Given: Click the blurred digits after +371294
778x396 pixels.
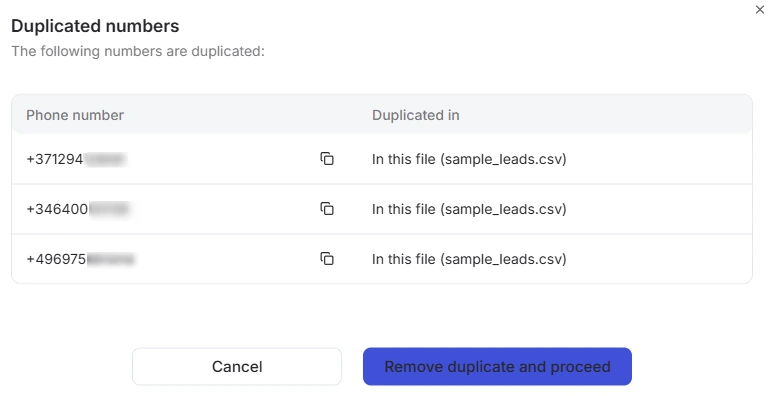Looking at the screenshot, I should 105,159.
